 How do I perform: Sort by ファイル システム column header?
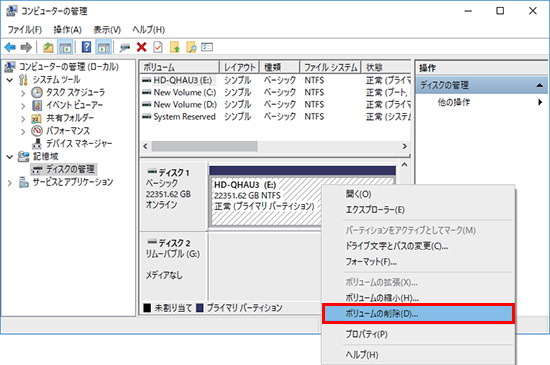(330, 67)
